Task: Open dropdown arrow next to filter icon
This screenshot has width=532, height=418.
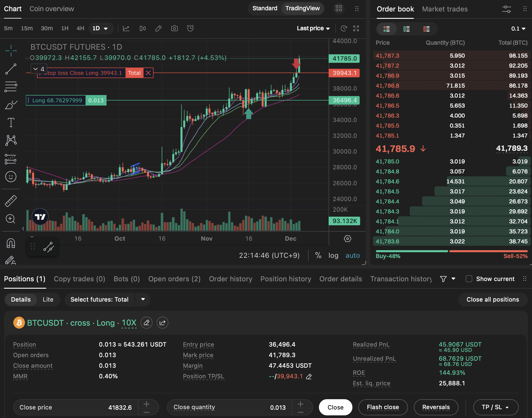Action: 453,279
